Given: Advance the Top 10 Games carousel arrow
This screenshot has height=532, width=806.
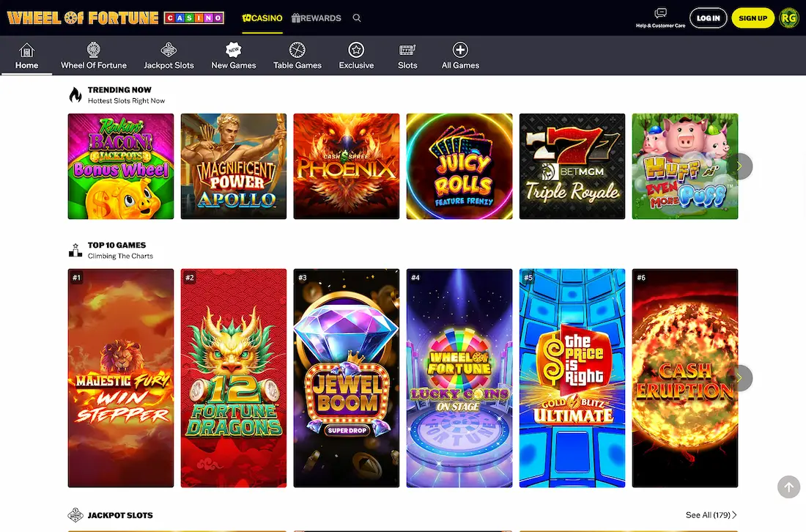Looking at the screenshot, I should pyautogui.click(x=740, y=378).
